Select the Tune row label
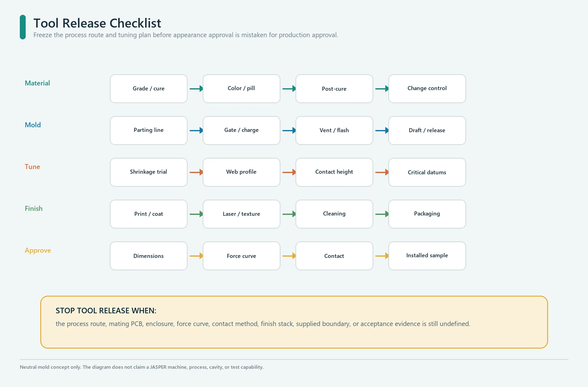 click(32, 167)
